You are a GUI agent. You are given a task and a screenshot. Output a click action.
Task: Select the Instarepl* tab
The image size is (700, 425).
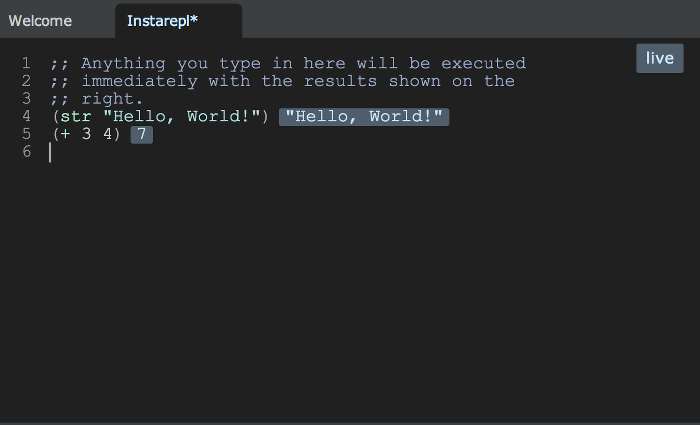click(x=163, y=21)
